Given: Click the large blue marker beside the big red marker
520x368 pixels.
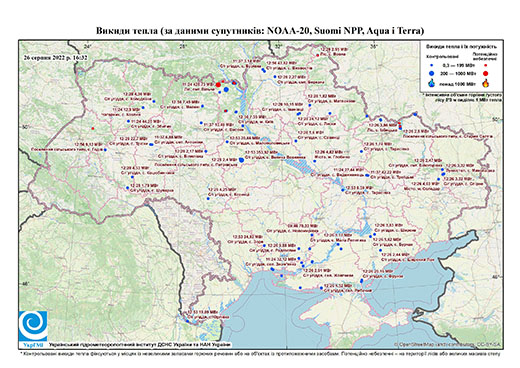Looking at the screenshot, I should pos(226,89).
